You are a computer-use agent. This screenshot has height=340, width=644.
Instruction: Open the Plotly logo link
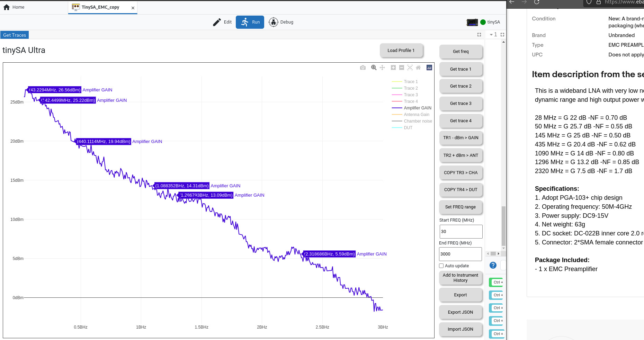point(429,68)
